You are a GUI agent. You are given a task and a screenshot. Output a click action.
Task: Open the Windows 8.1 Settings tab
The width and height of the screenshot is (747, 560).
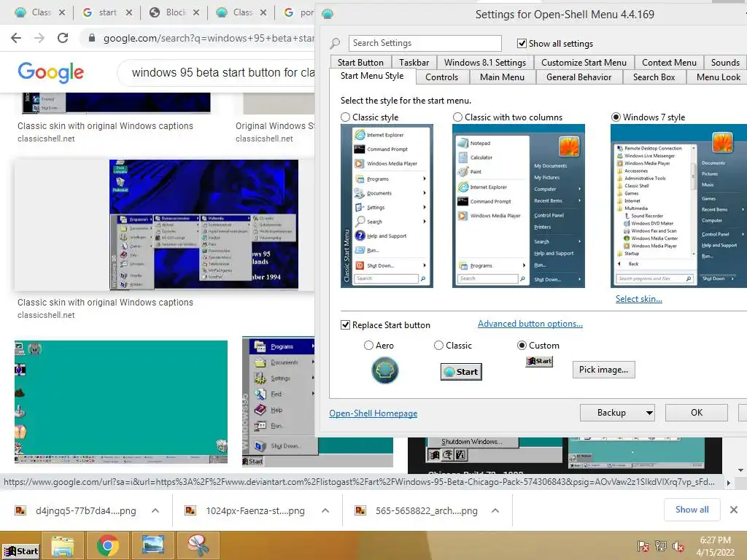(485, 63)
